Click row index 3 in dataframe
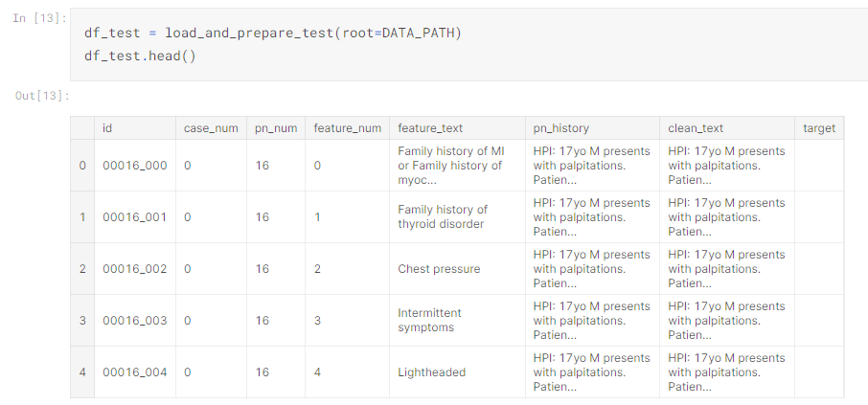The height and width of the screenshot is (405, 868). point(82,321)
